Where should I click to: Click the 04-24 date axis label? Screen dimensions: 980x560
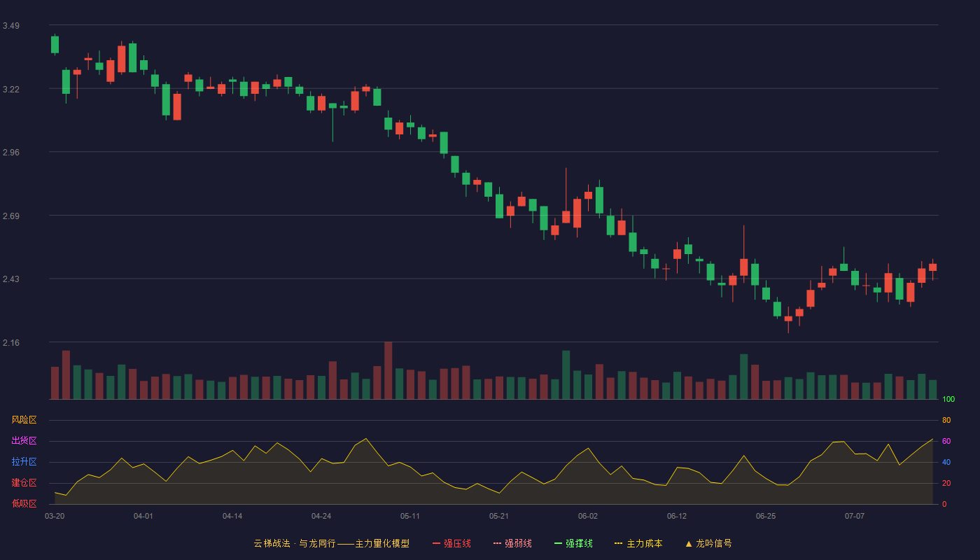[x=321, y=516]
